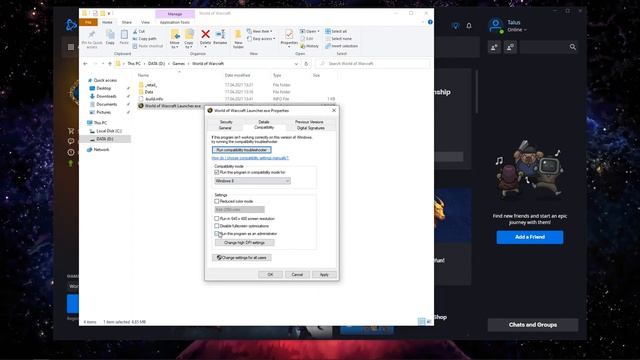Click Add a Friend in Battle.net
Screen dimensions: 640x360
530,237
